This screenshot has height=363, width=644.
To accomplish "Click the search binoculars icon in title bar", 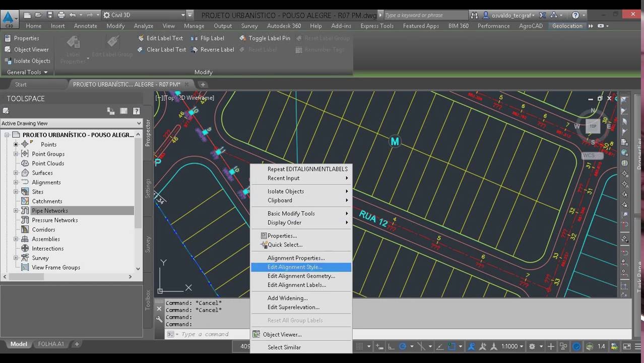I will click(474, 15).
